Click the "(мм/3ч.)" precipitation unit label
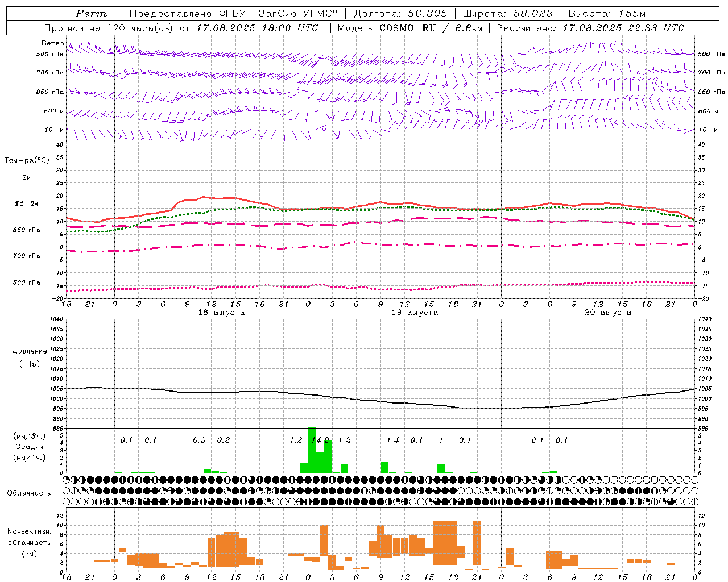This screenshot has height=582, width=728. click(30, 436)
